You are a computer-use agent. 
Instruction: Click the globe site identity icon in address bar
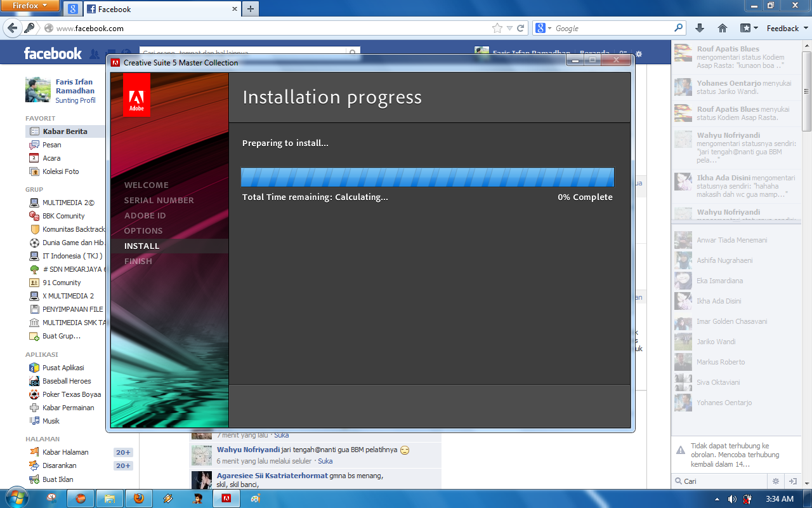coord(49,28)
